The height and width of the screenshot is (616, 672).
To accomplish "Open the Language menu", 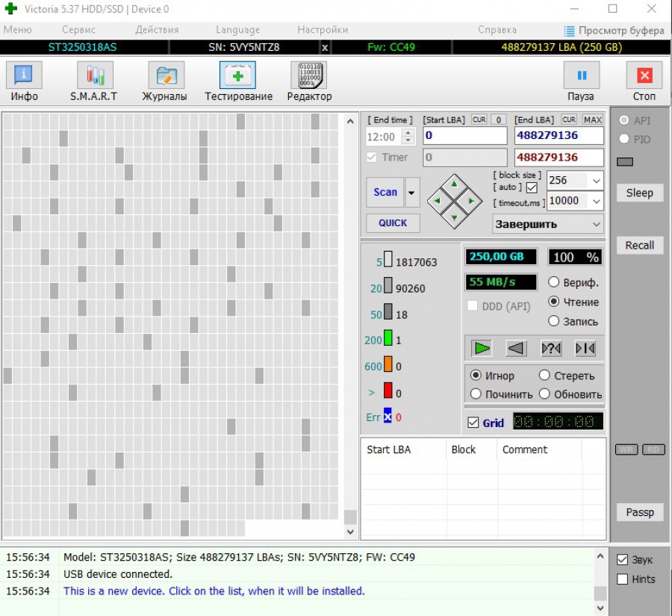I will (237, 30).
